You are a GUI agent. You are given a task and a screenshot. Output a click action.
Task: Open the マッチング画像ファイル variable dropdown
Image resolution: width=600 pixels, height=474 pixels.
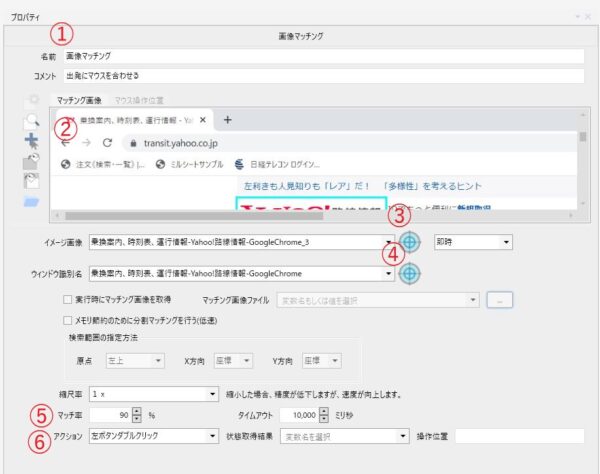[473, 300]
